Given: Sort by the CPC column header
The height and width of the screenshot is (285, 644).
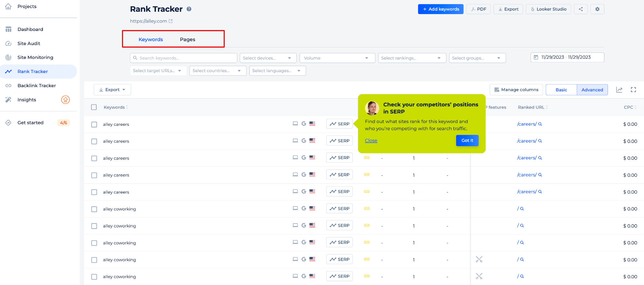Looking at the screenshot, I should click(x=630, y=107).
